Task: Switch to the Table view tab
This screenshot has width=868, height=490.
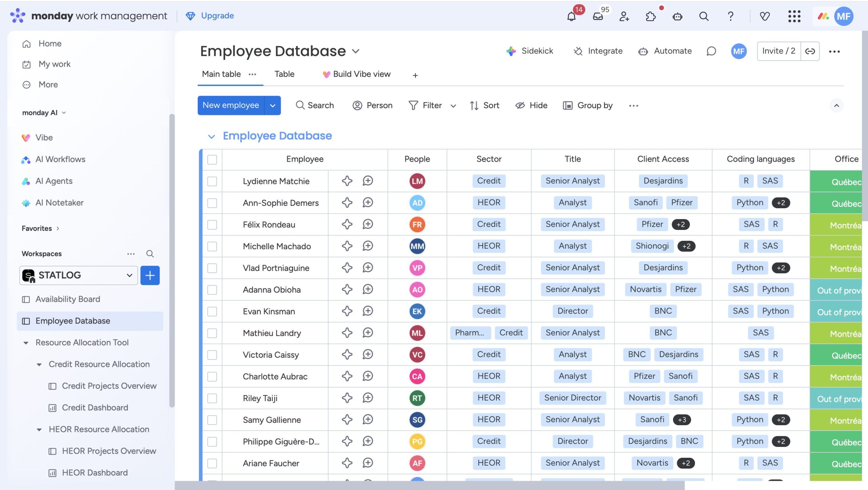Action: click(x=284, y=74)
